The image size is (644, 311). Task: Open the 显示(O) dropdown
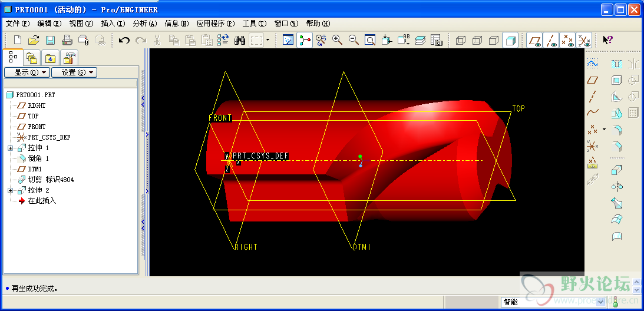27,72
